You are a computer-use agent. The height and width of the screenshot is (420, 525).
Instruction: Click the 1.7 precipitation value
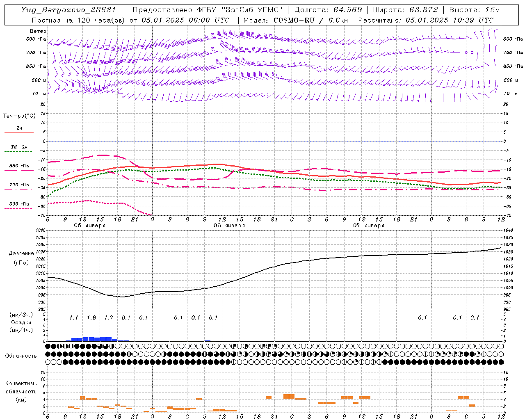click(109, 318)
